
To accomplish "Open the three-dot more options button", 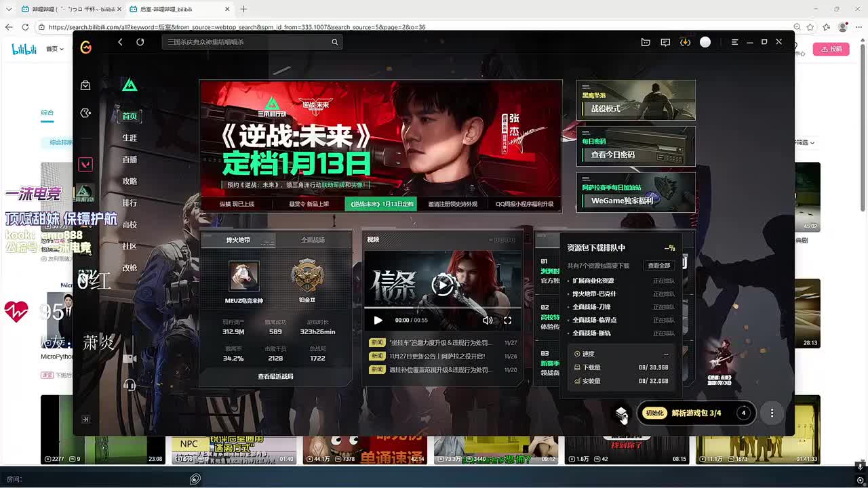I will 772,413.
